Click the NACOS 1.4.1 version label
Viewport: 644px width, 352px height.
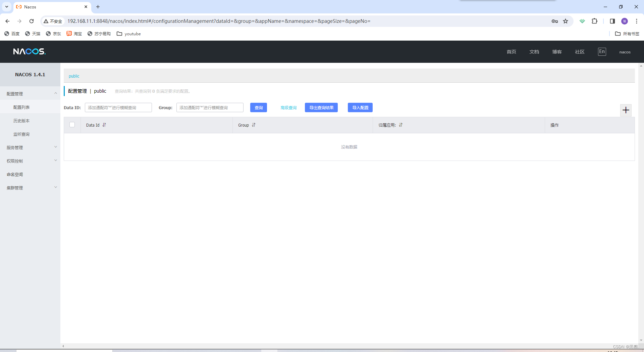click(x=30, y=75)
